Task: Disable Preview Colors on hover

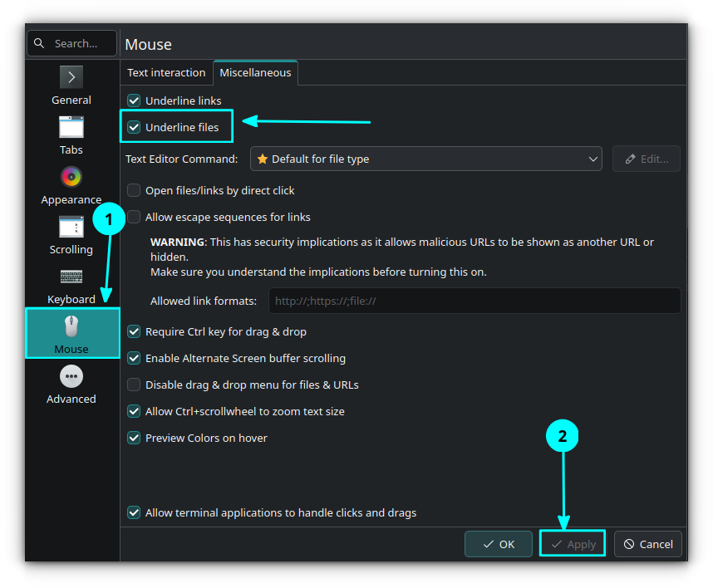Action: (x=134, y=438)
